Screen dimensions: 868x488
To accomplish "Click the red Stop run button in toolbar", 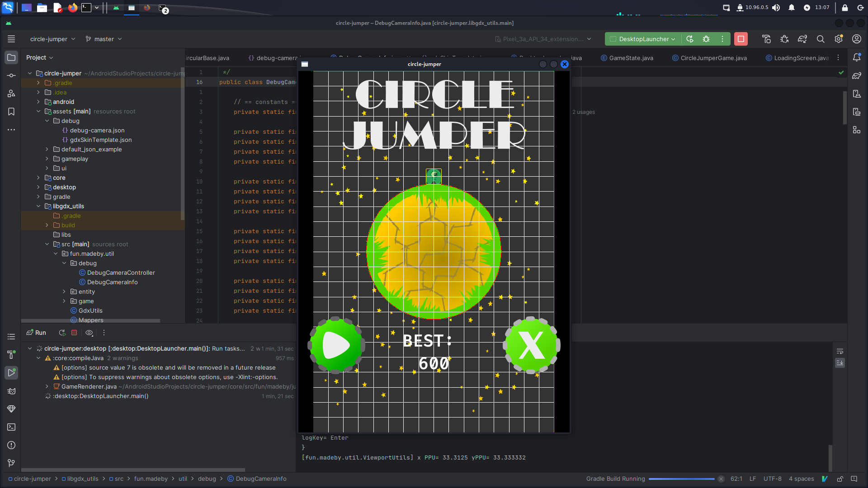I will point(741,39).
